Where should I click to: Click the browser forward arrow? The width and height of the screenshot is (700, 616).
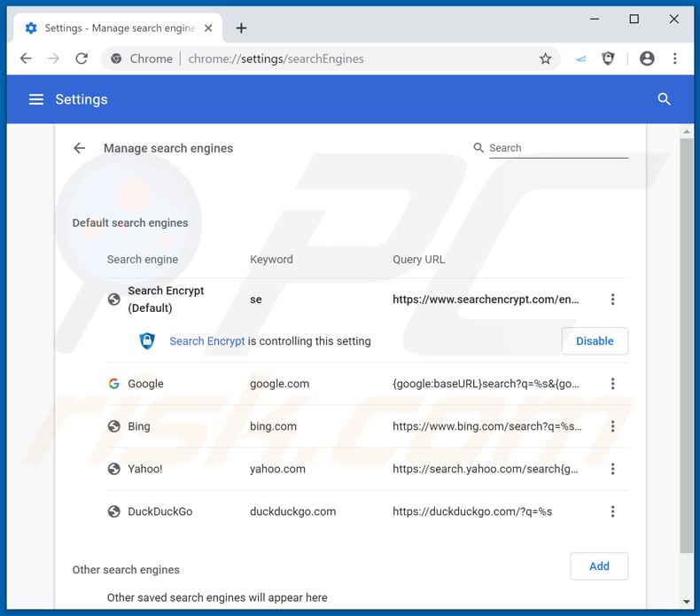click(53, 58)
